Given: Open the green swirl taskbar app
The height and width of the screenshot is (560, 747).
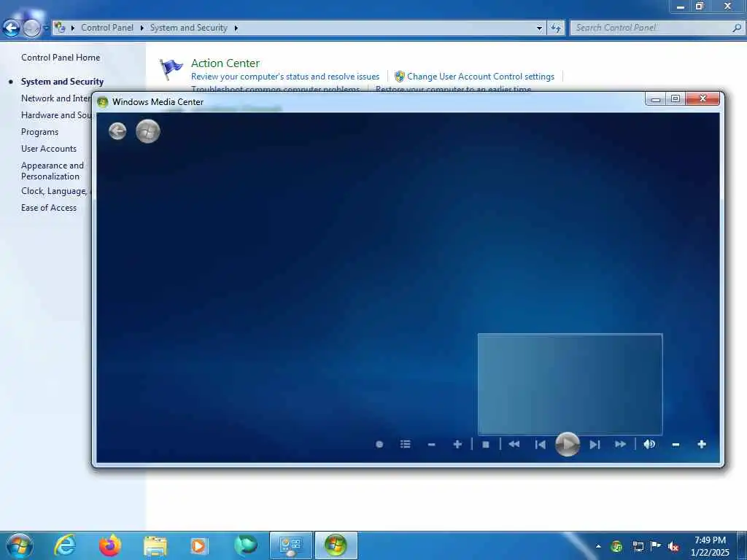Looking at the screenshot, I should [x=245, y=545].
